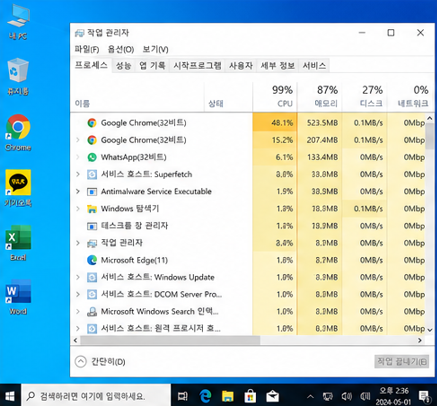Open the Word desktop shortcut
This screenshot has height=406, width=437.
click(18, 297)
